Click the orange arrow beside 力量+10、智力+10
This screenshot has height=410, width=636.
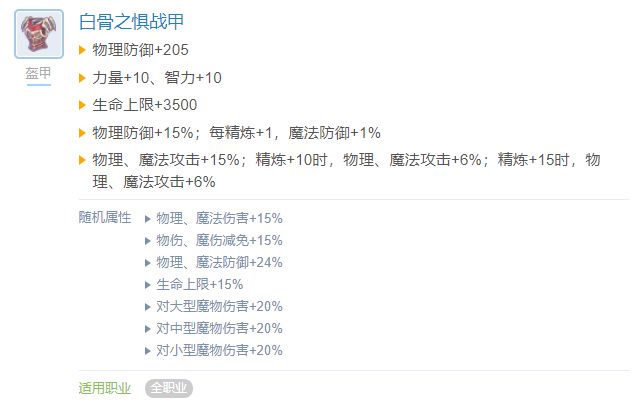[x=83, y=77]
